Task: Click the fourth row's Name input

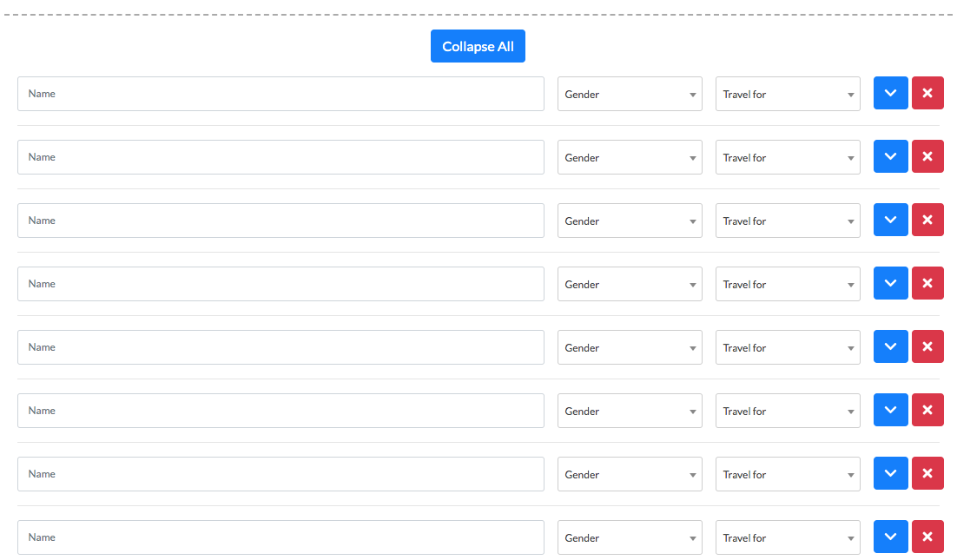Action: (x=280, y=284)
